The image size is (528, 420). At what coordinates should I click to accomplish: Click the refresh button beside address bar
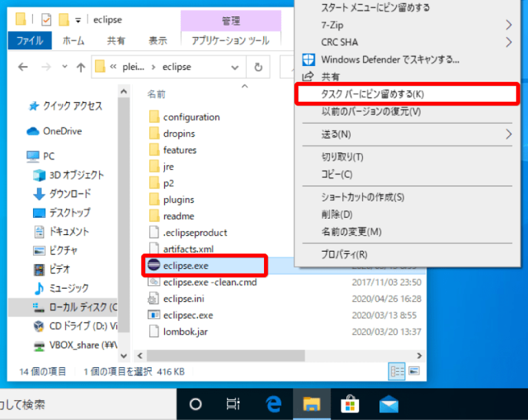[258, 67]
